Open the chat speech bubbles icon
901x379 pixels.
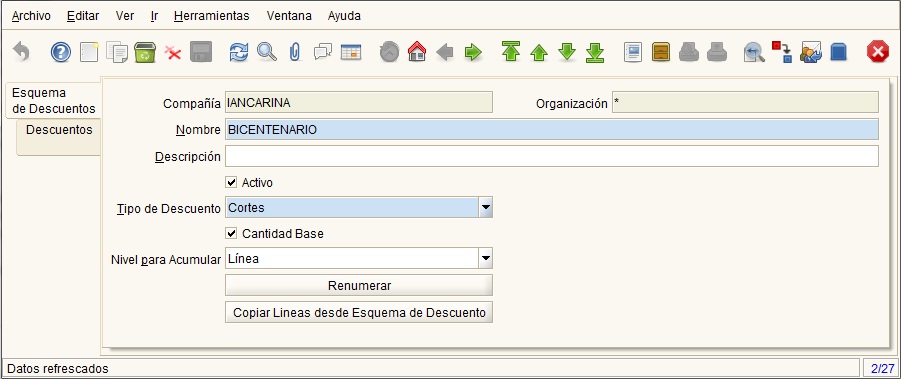coord(323,52)
